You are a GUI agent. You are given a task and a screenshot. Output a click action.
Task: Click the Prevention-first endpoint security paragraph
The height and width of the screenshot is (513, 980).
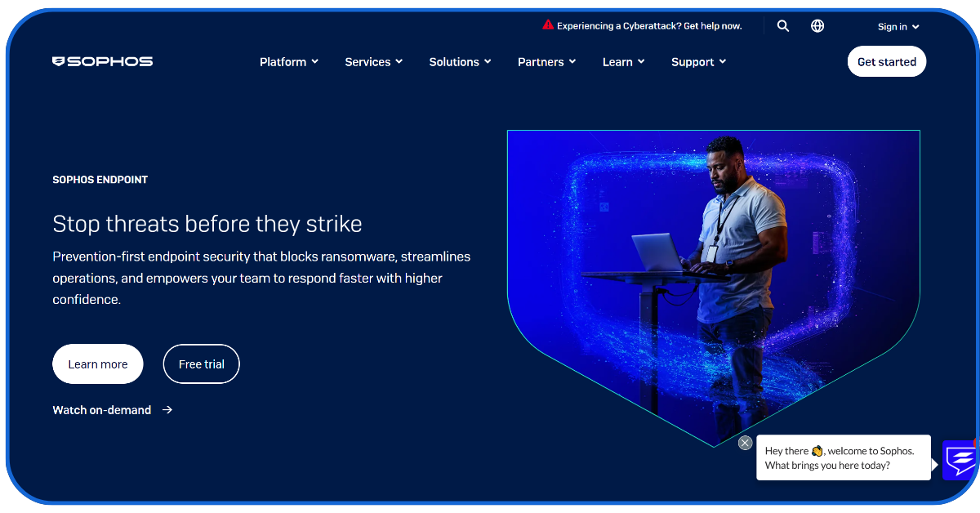tap(261, 278)
